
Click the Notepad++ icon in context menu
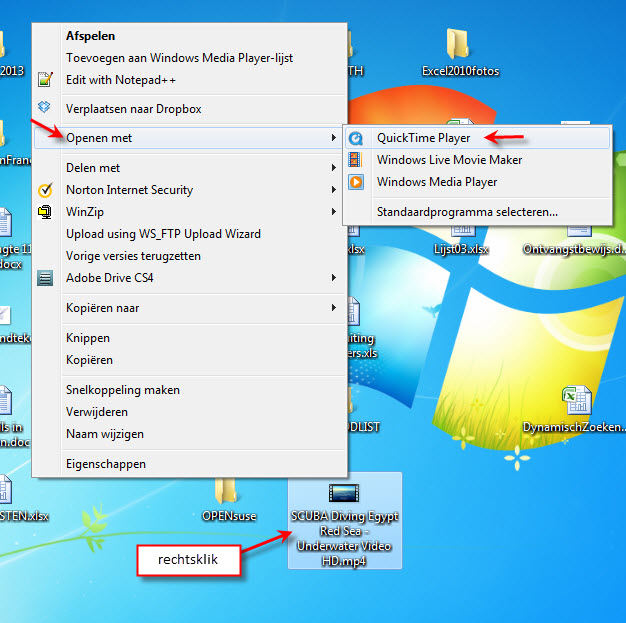point(45,79)
